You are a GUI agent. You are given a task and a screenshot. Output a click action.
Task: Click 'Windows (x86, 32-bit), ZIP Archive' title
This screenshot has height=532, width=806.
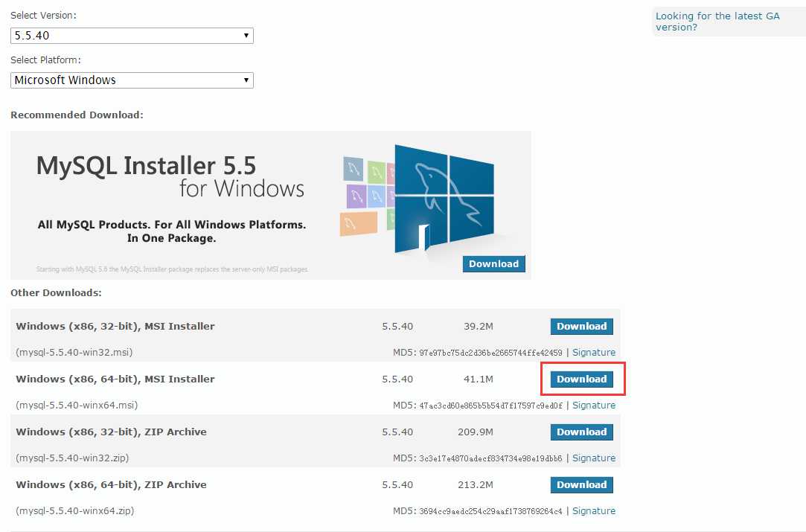(111, 432)
